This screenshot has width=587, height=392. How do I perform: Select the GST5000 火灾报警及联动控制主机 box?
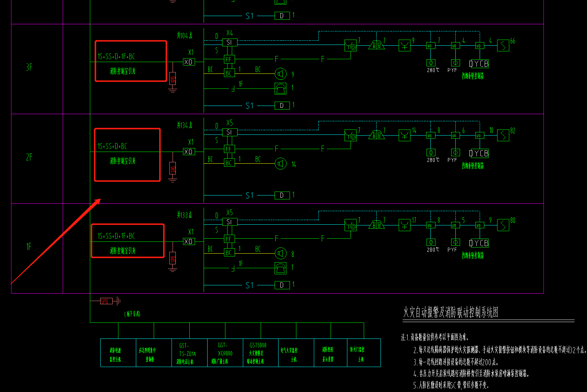pos(261,353)
